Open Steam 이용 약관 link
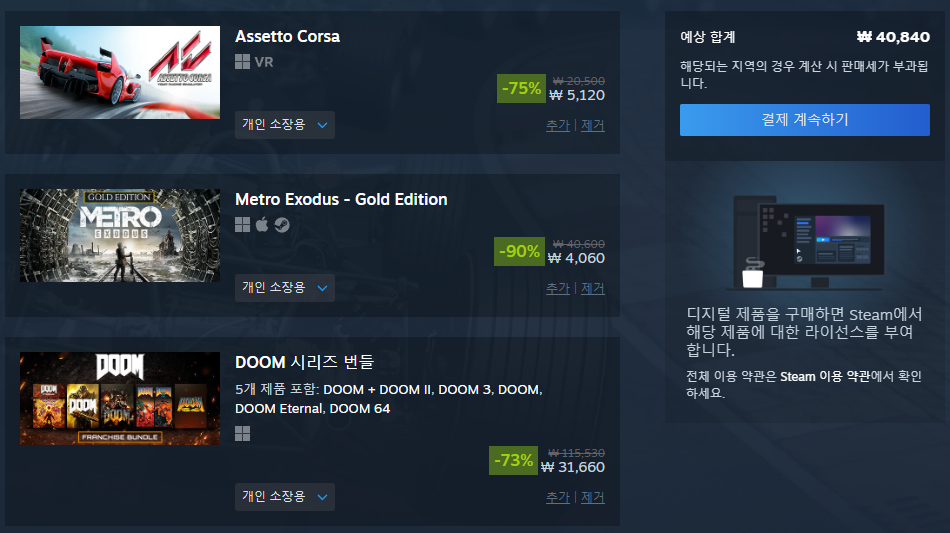The height and width of the screenshot is (533, 950). pyautogui.click(x=825, y=377)
